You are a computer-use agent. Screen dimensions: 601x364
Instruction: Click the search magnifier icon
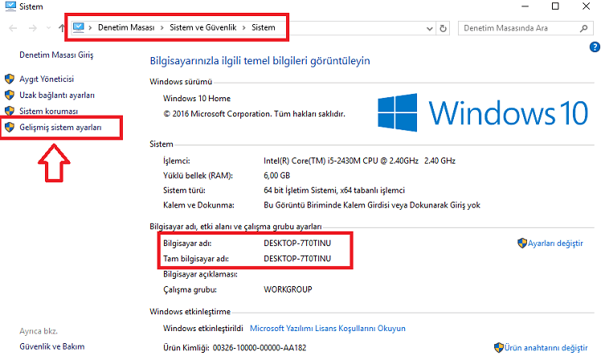[584, 28]
